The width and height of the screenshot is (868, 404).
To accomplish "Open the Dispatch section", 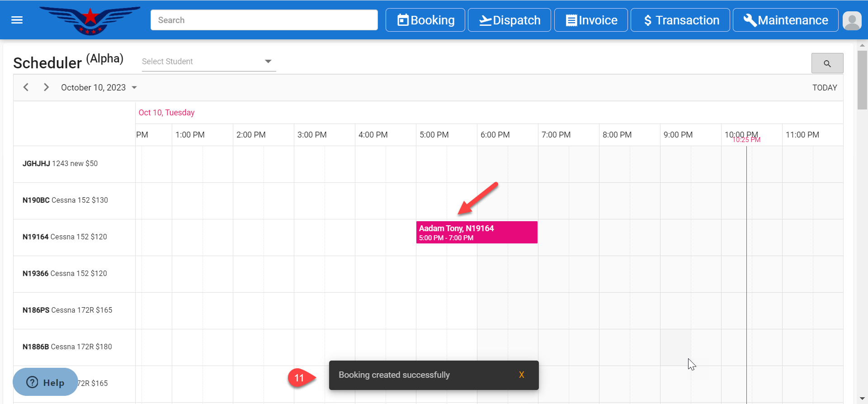I will [509, 20].
